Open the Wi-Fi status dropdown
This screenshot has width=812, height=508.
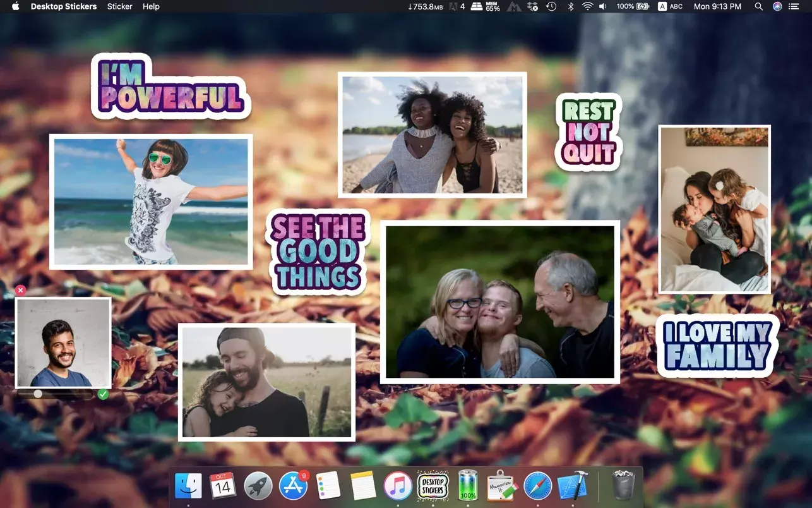point(587,6)
